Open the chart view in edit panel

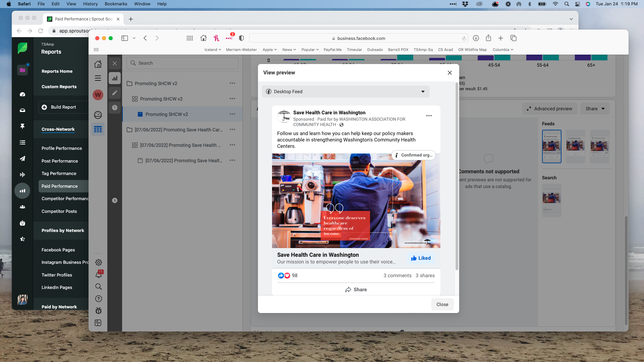(115, 78)
